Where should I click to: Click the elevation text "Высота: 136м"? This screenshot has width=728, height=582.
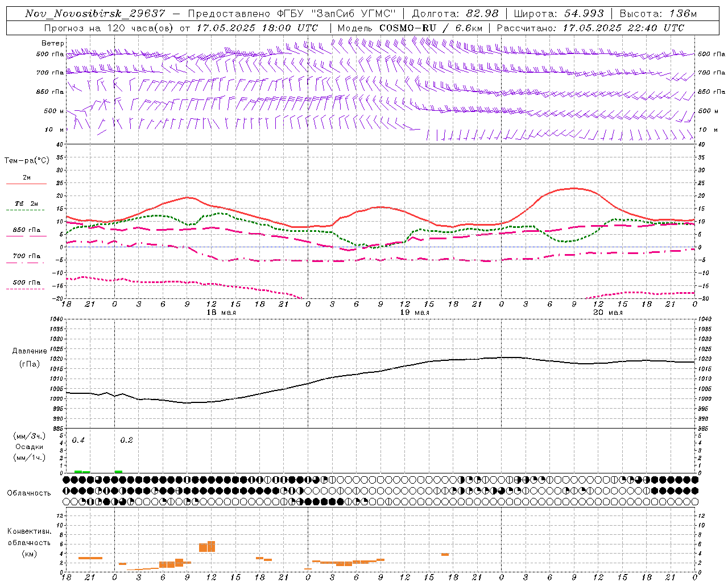(658, 14)
